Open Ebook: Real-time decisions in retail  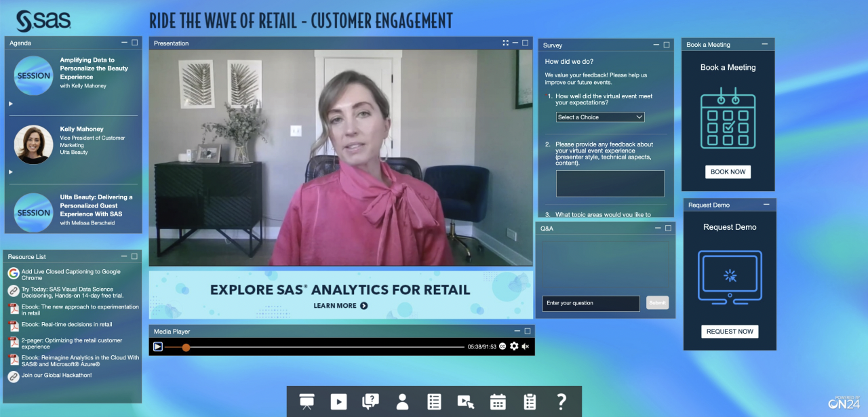[66, 325]
